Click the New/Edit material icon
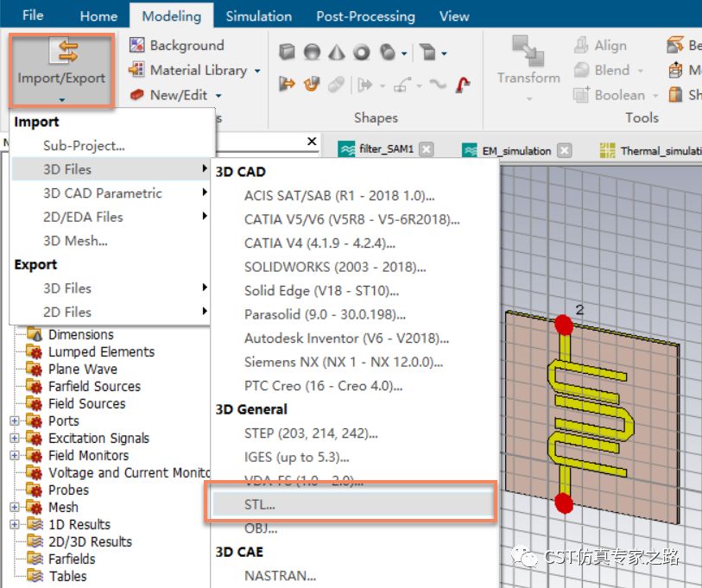702x588 pixels. 136,95
